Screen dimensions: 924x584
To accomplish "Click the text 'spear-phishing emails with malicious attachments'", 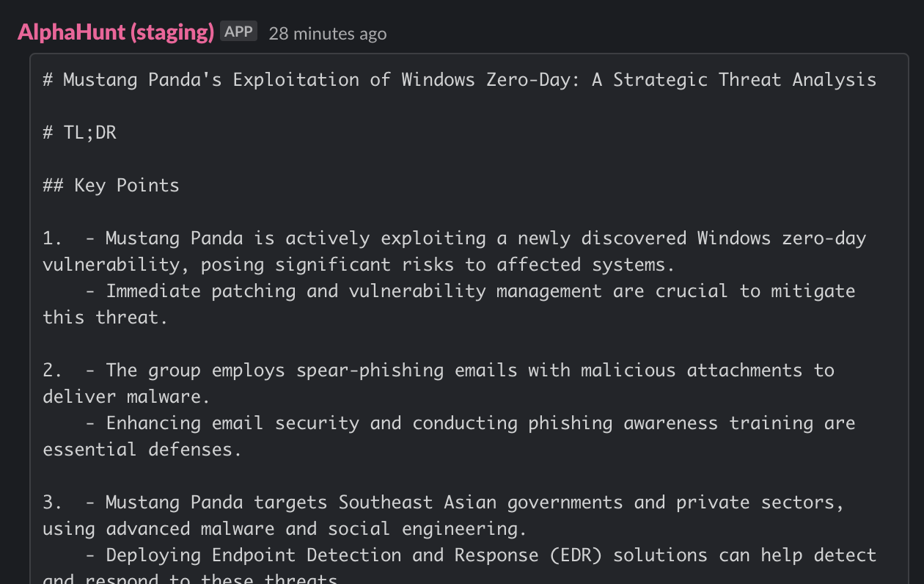I will 549,371.
